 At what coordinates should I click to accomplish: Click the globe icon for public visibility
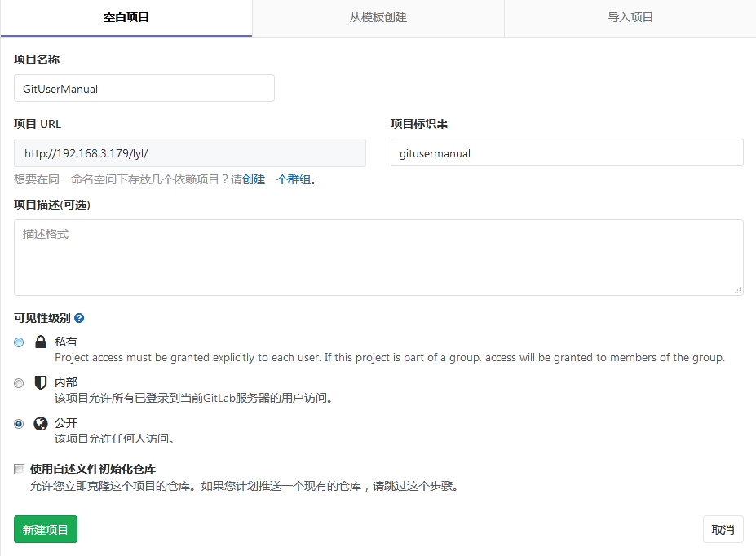point(40,423)
